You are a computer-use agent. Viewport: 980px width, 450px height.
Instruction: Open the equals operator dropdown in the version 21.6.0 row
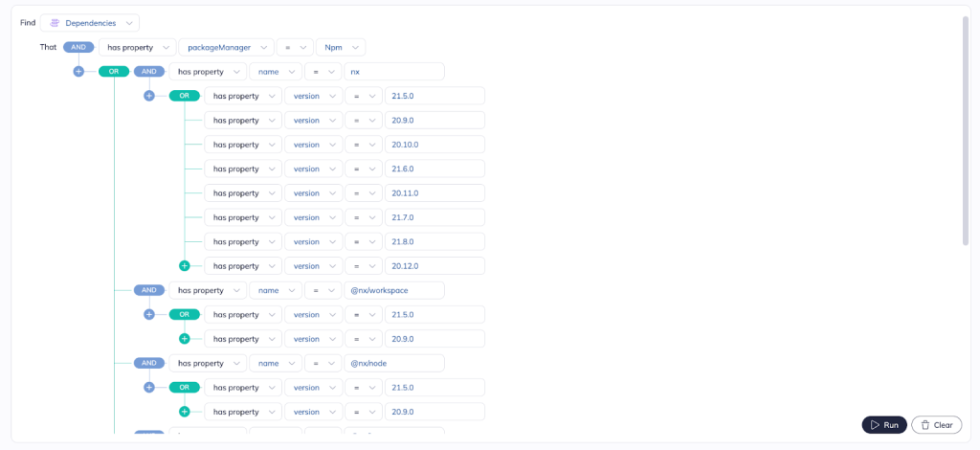pos(362,169)
